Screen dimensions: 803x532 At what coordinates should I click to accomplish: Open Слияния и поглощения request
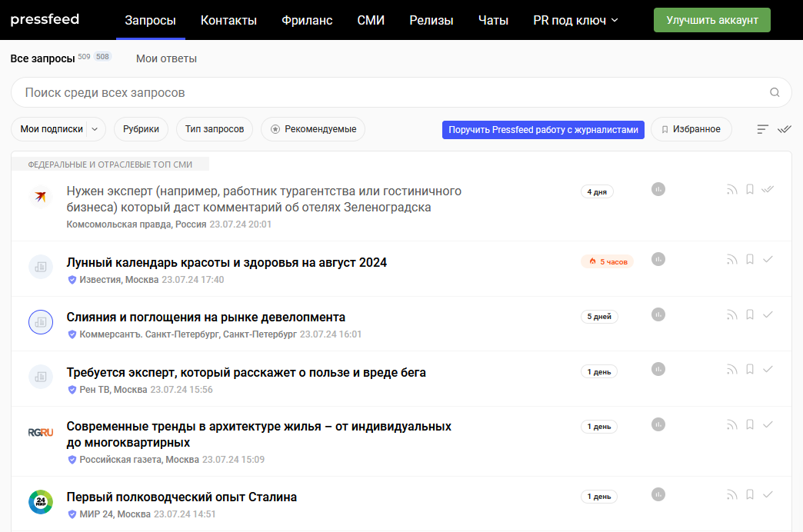[206, 317]
